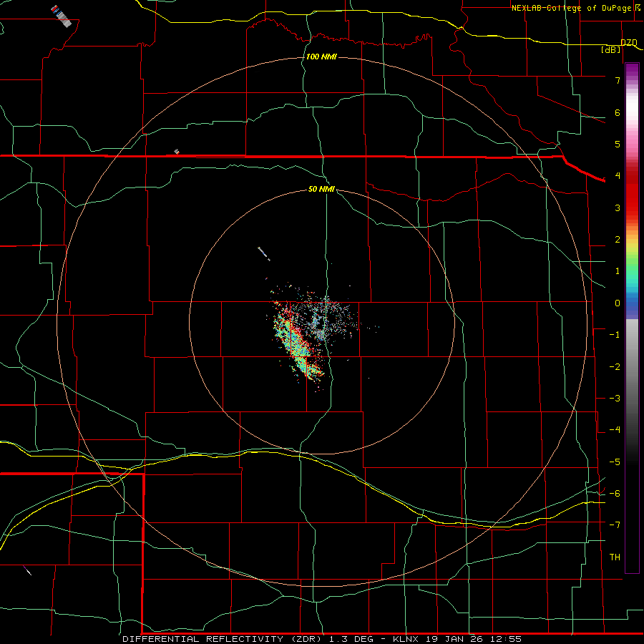Click the scale value 1
This screenshot has height=644, width=644.
[x=618, y=271]
